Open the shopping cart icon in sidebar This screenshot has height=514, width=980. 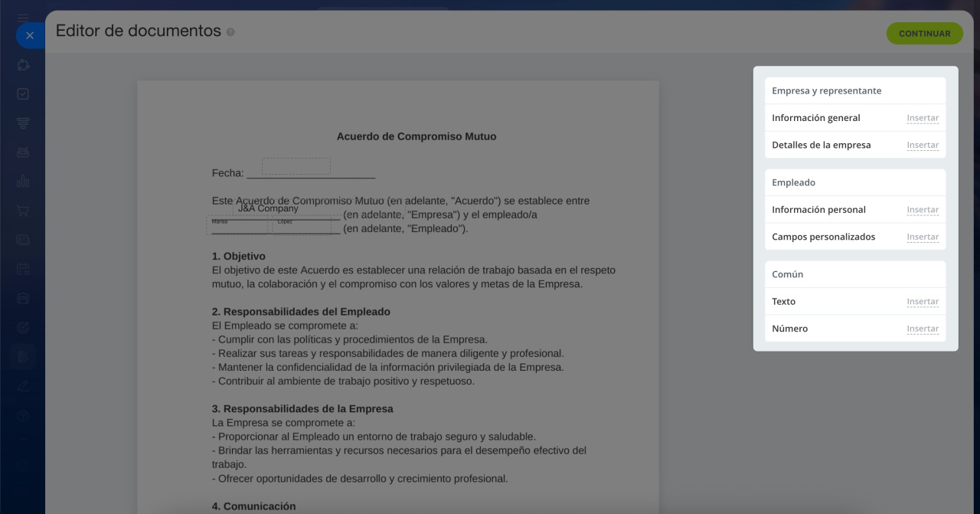23,211
